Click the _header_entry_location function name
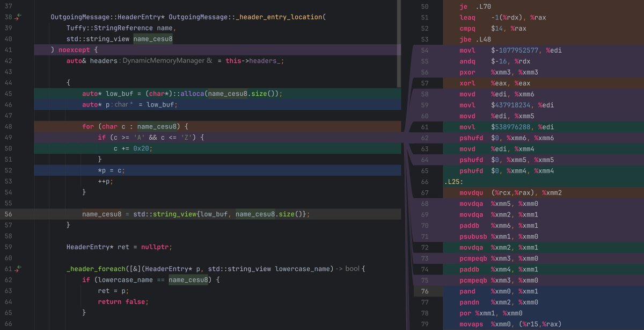 click(278, 17)
